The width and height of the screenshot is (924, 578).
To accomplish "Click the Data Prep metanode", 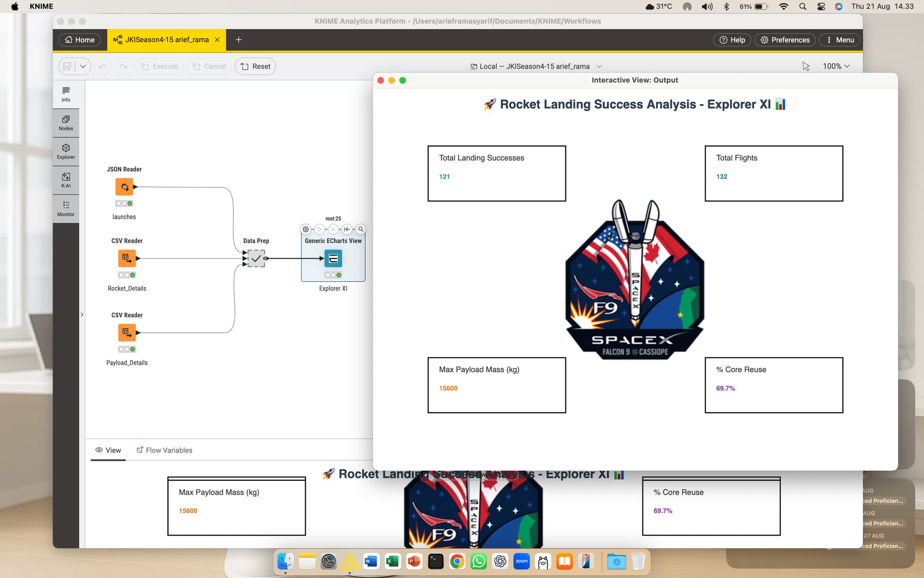I will (256, 259).
